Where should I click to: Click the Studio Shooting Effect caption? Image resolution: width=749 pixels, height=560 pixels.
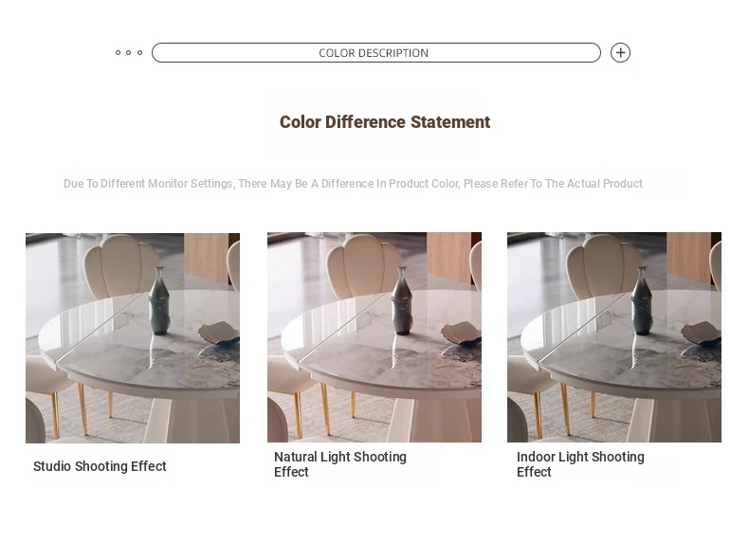(x=100, y=466)
